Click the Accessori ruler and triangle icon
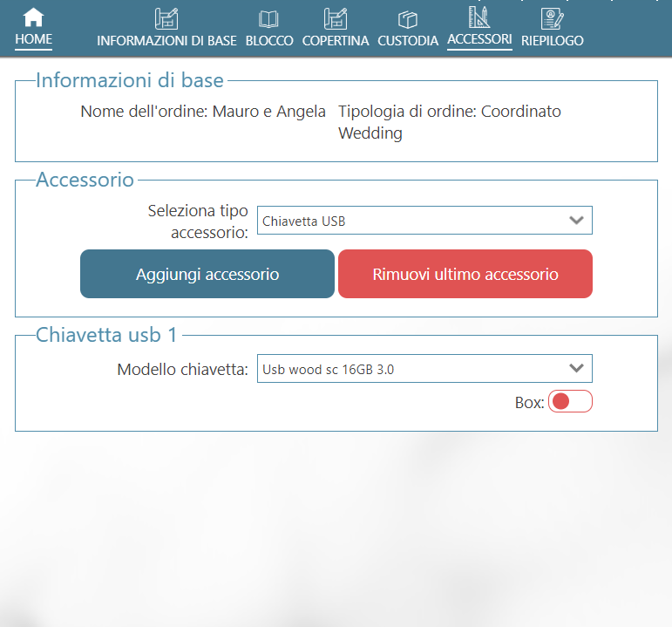Image resolution: width=672 pixels, height=627 pixels. 479,17
